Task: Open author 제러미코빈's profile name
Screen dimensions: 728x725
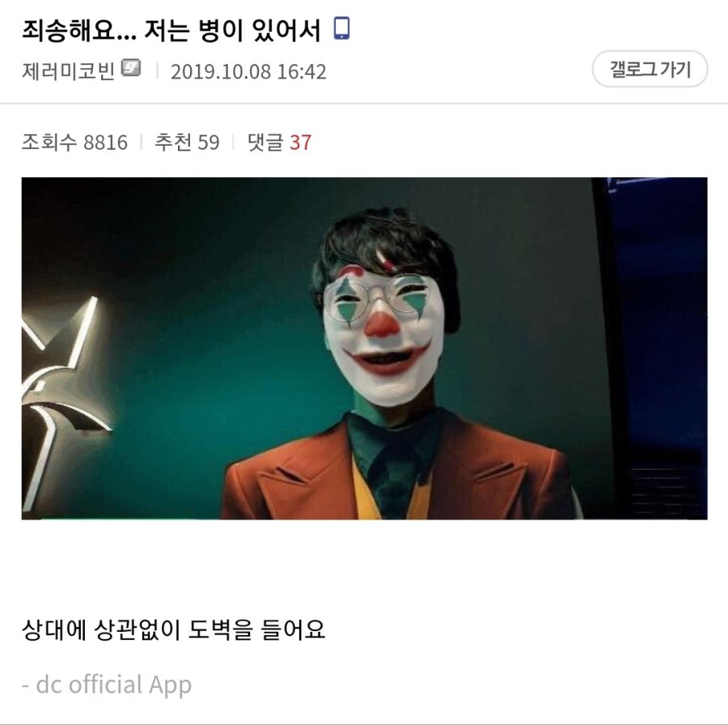Action: (x=68, y=71)
